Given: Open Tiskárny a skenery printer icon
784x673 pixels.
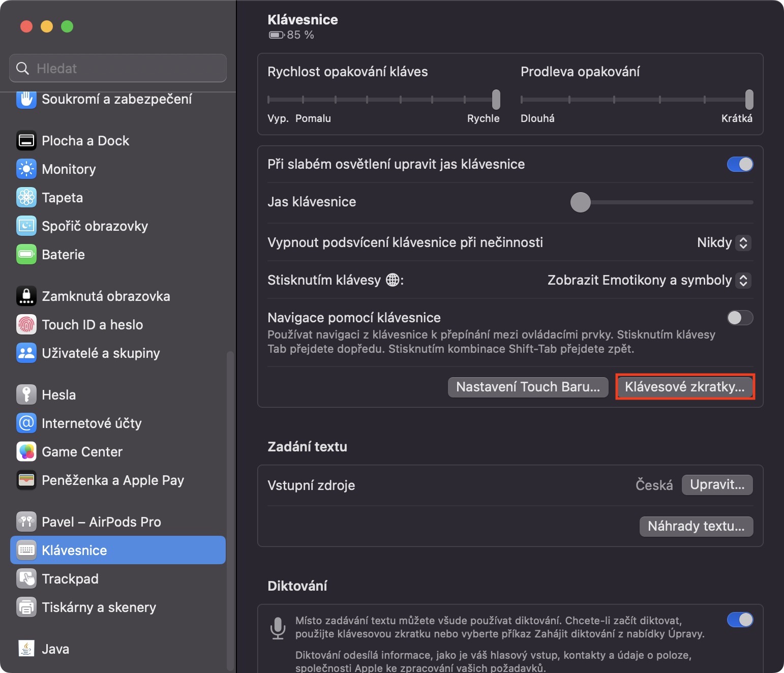Looking at the screenshot, I should (26, 607).
